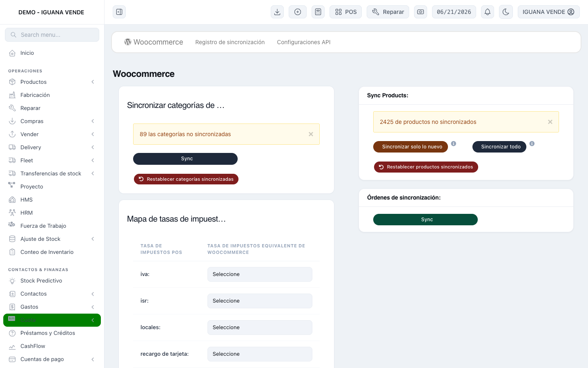588x368 pixels.
Task: Toggle the sidebar collapse icon
Action: coord(119,12)
